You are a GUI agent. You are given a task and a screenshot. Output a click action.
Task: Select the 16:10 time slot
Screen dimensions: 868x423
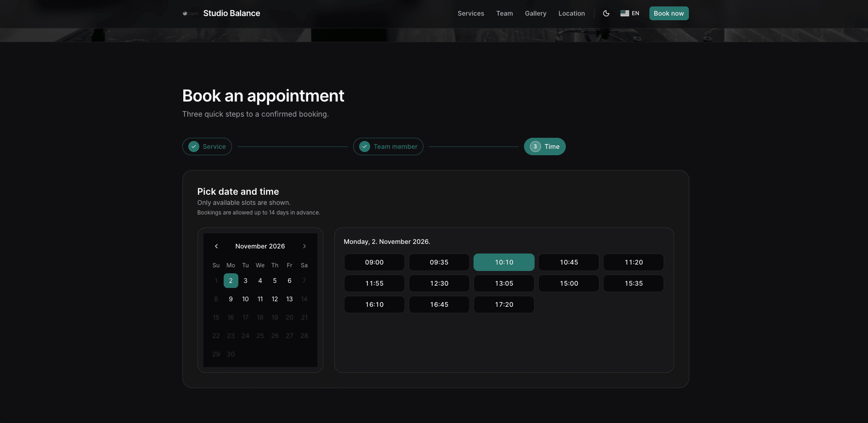click(x=374, y=305)
